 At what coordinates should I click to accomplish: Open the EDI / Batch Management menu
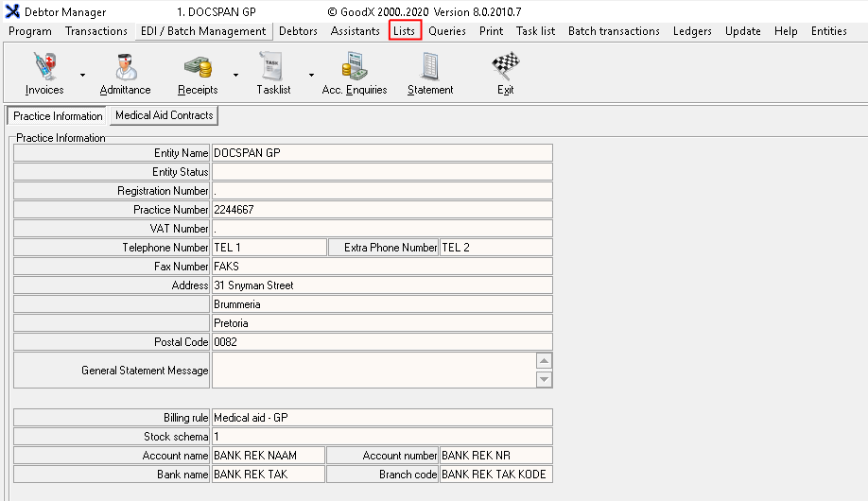203,31
